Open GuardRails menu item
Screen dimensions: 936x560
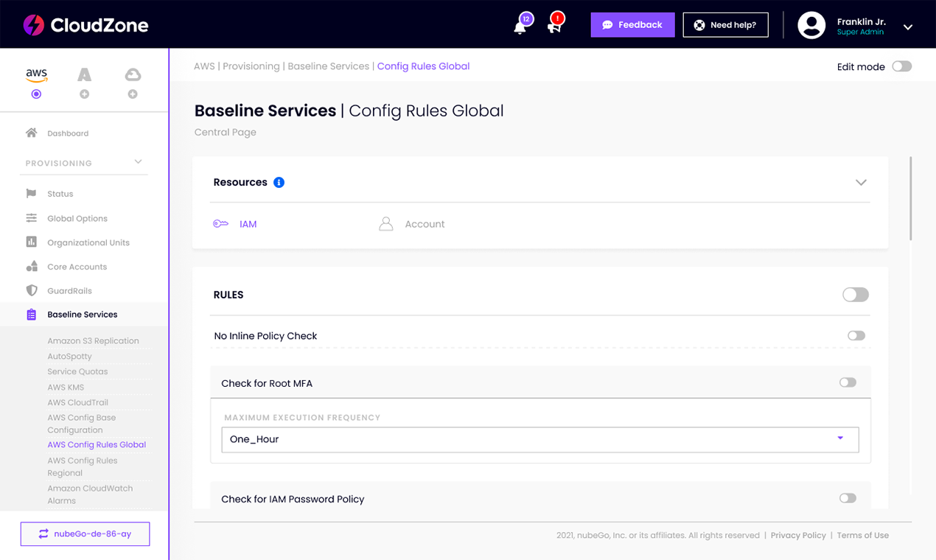tap(69, 290)
